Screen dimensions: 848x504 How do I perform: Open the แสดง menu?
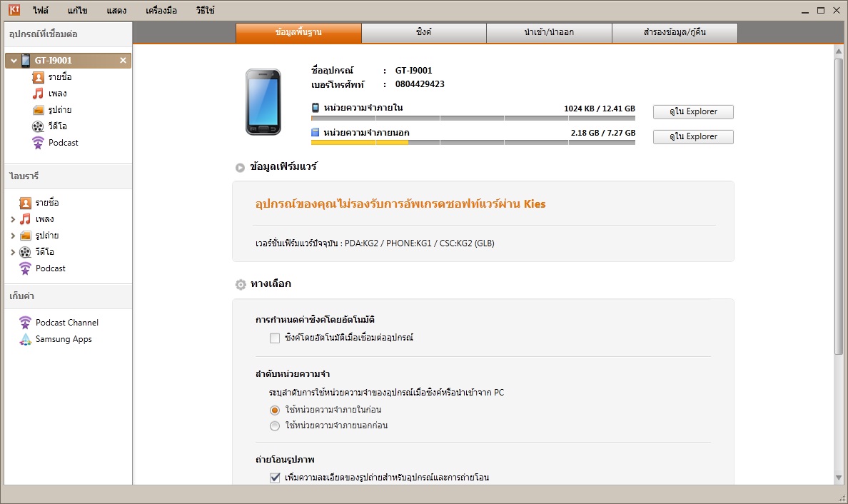tap(116, 10)
